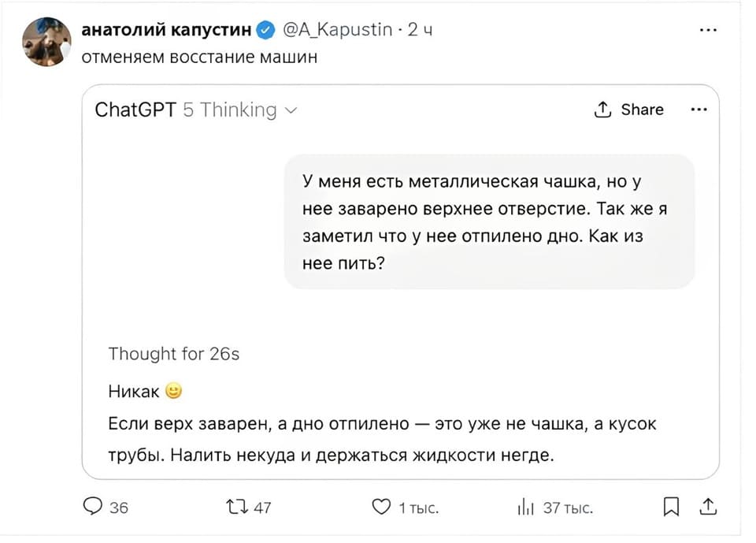This screenshot has height=543, width=756.
Task: Open the tweet's three-dot options menu
Action: point(707,28)
